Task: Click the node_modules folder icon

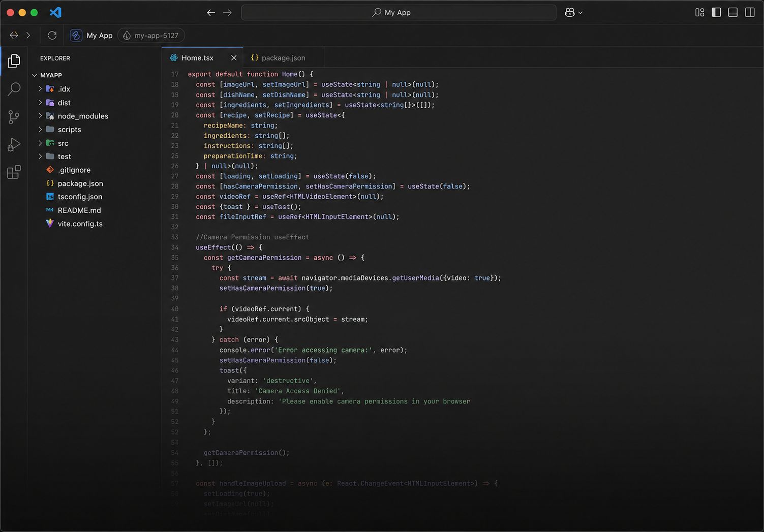Action: 50,116
